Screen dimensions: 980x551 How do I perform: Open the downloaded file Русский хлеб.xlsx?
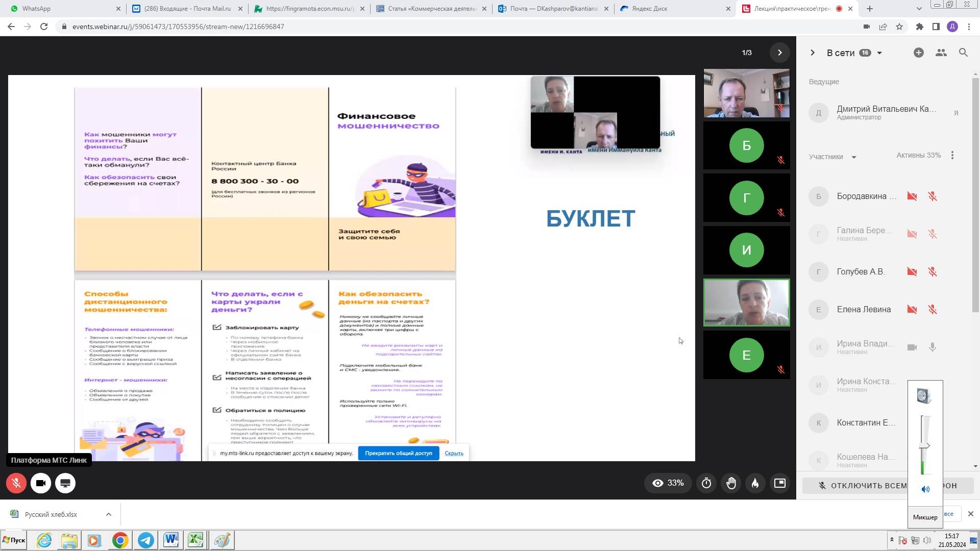coord(51,514)
